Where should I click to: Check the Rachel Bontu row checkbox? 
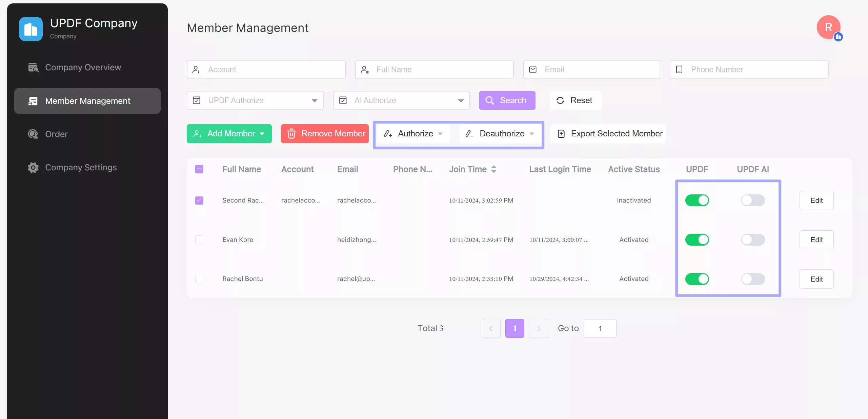coord(199,279)
